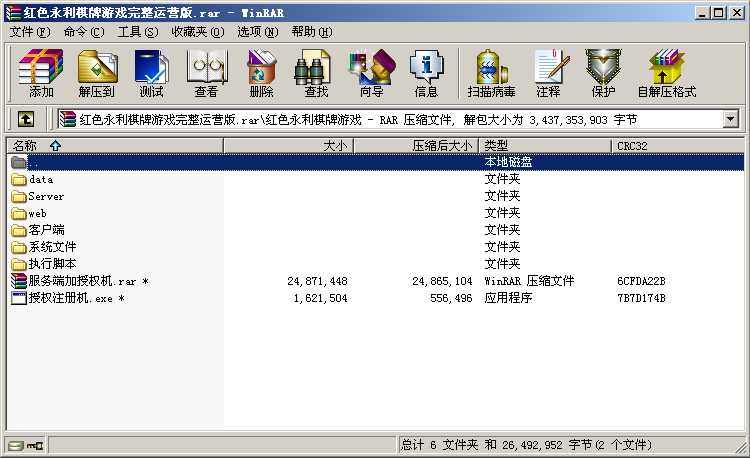Screen dimensions: 750x458
Task: Click the web folder icon
Action: (x=19, y=213)
